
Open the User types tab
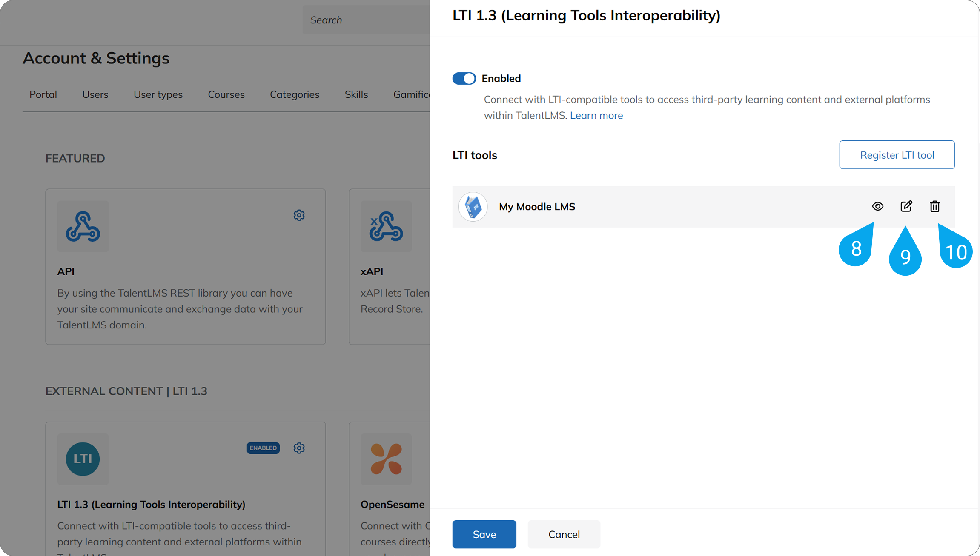[158, 94]
